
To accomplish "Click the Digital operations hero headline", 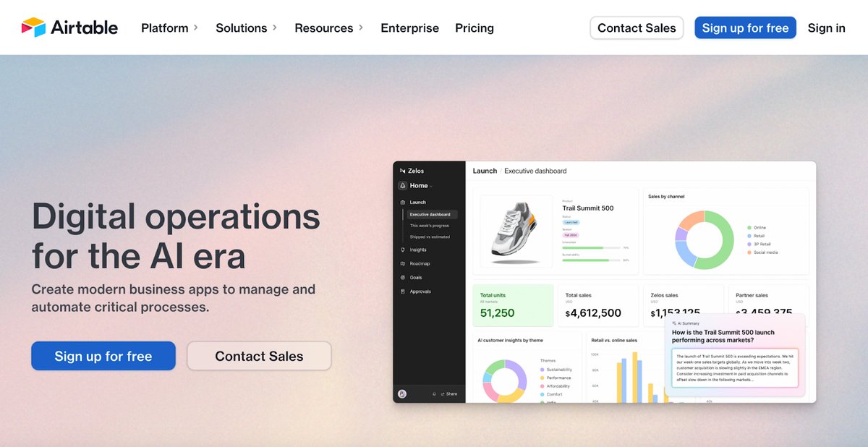I will [176, 236].
